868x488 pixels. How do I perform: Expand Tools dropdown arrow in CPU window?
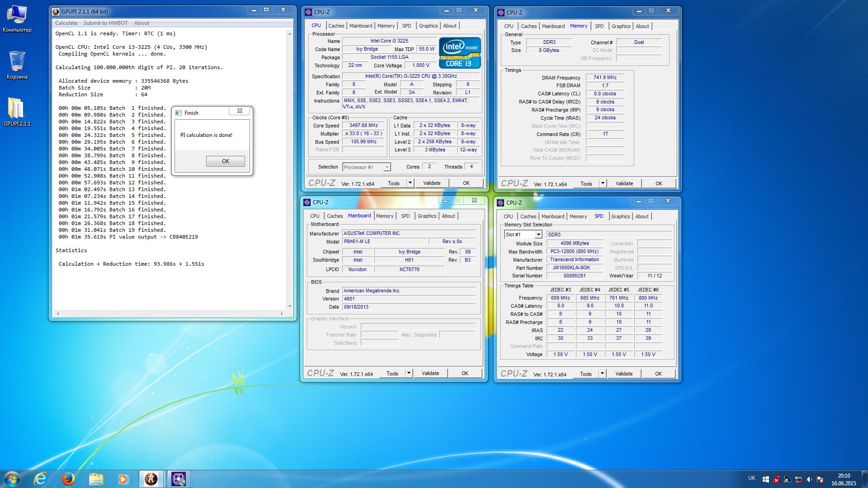(x=410, y=183)
